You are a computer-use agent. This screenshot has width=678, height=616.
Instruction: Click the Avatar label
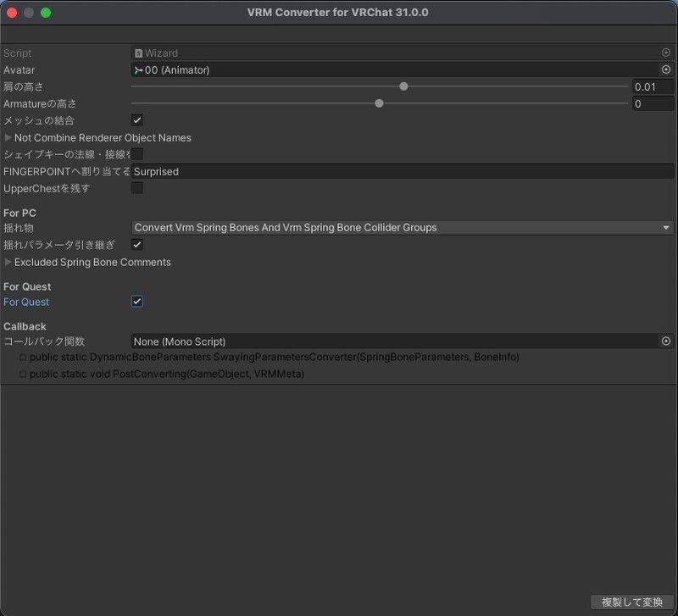[19, 70]
